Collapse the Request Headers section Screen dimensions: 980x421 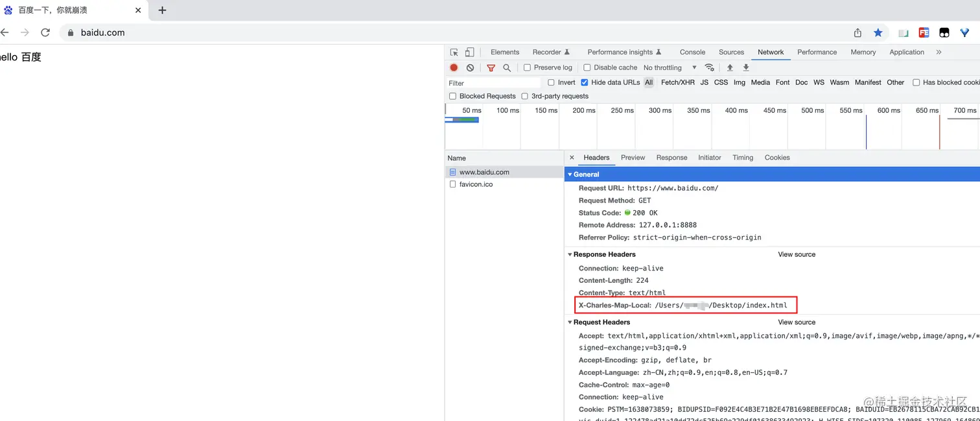tap(570, 322)
